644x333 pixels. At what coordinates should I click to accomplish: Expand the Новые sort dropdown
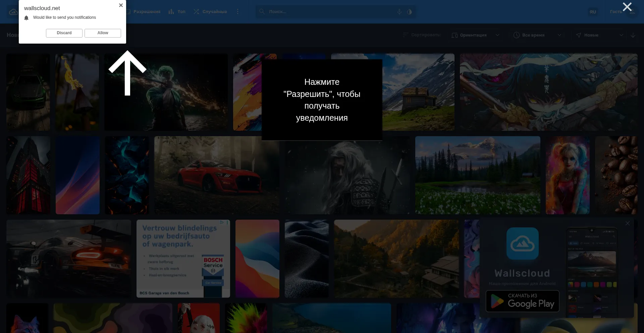599,35
